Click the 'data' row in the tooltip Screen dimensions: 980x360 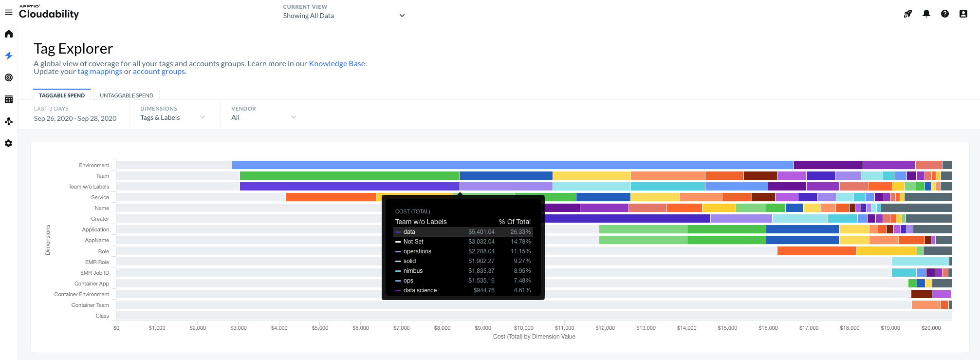463,232
